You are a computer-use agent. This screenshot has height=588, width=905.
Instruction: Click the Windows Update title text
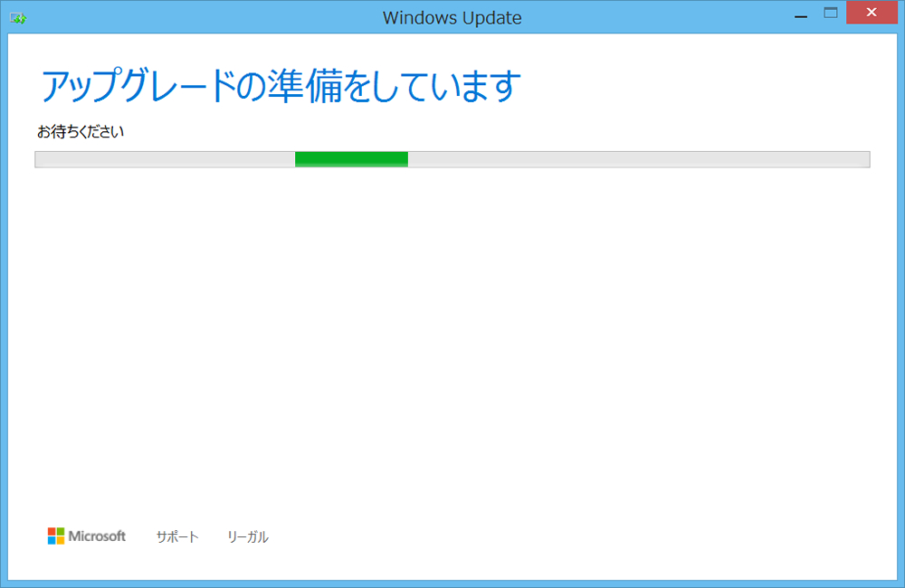pos(452,18)
